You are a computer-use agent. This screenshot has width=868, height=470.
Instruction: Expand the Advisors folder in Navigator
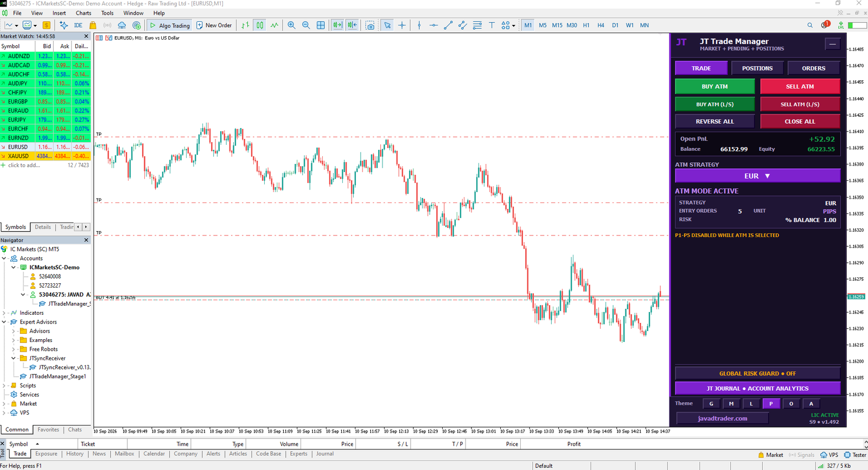tap(14, 331)
